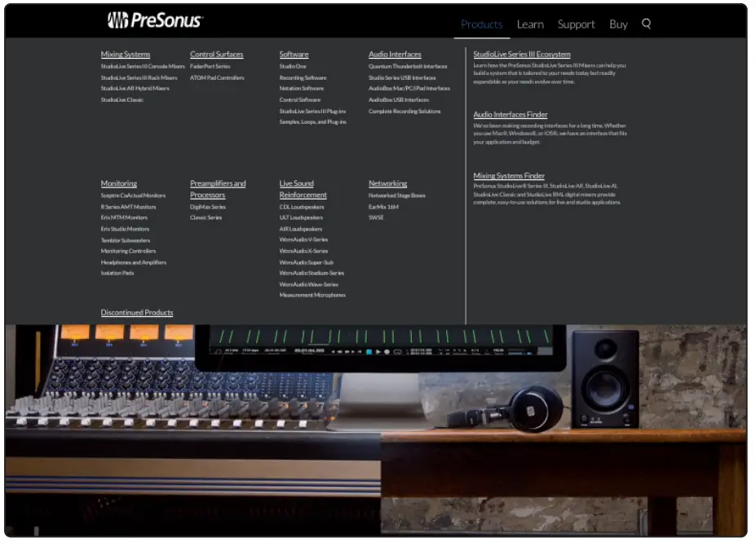756x542 pixels.
Task: Click EarMix 16M under Networking
Action: (383, 205)
